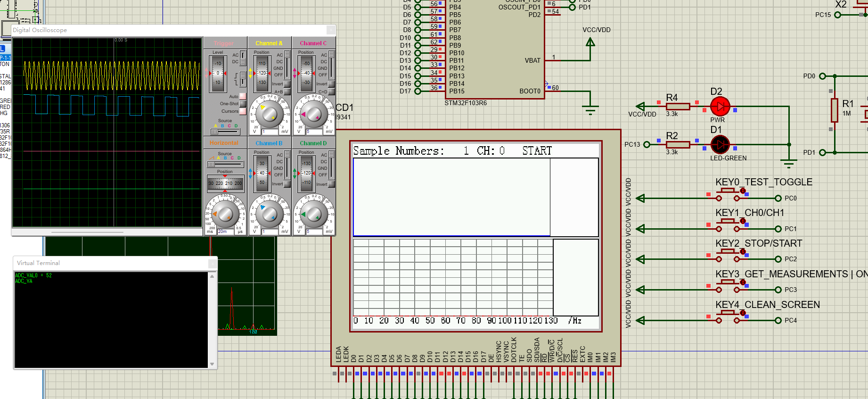This screenshot has height=399, width=868.
Task: Enable the C+D sum button
Action: [331, 91]
